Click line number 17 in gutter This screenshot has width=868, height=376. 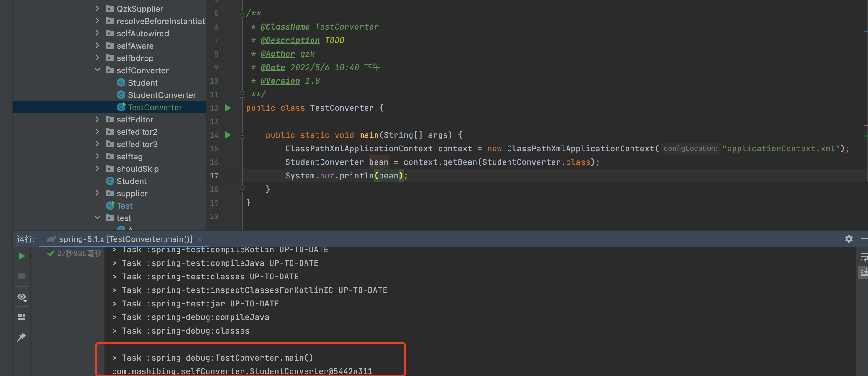coord(214,176)
